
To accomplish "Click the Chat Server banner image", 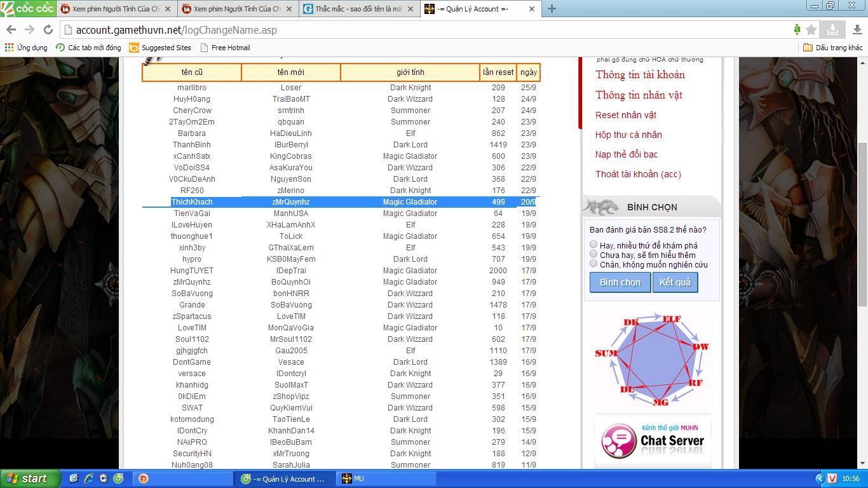I will 652,440.
